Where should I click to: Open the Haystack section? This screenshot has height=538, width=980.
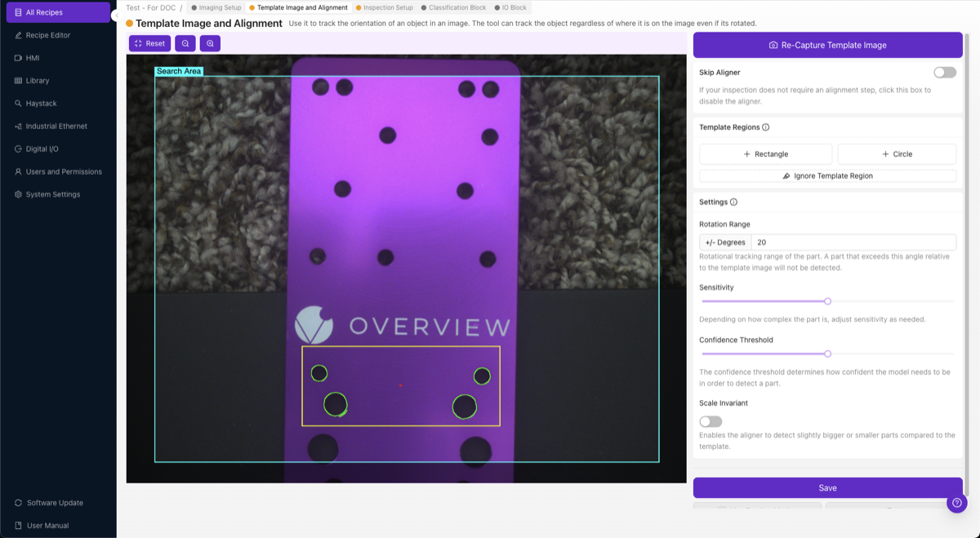click(x=41, y=103)
